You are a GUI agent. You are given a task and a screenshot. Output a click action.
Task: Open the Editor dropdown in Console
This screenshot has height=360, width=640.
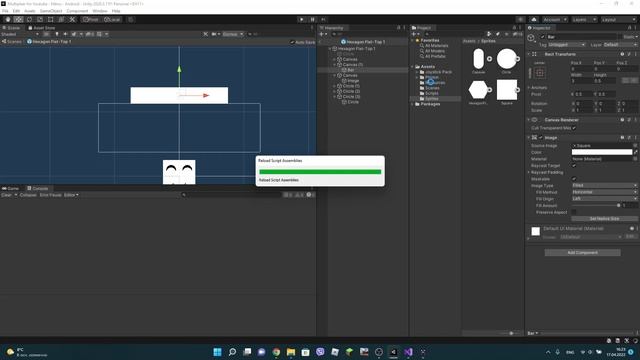[x=71, y=195]
